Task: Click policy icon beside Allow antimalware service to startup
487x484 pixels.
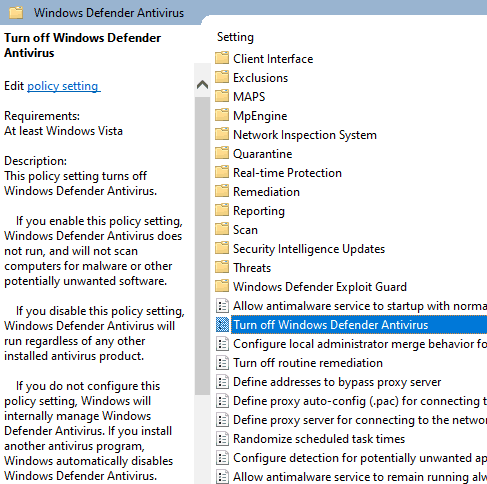Action: coord(222,306)
